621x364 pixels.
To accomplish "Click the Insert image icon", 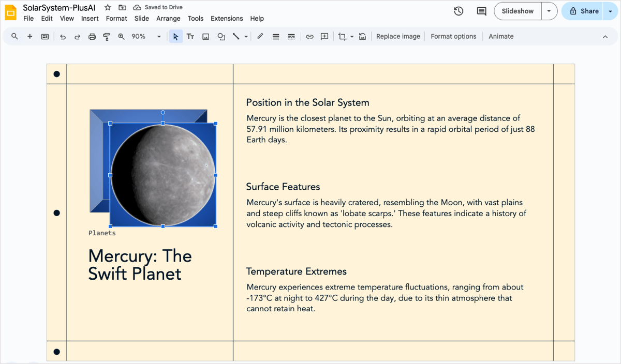I will click(205, 36).
